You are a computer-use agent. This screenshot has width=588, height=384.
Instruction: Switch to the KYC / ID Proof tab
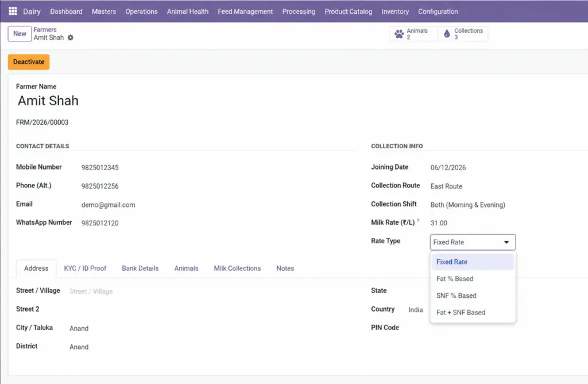tap(85, 268)
